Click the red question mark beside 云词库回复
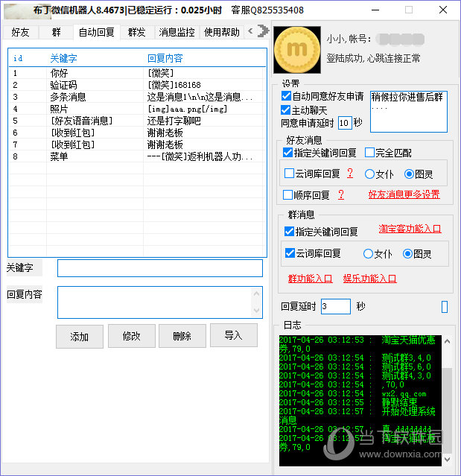 pyautogui.click(x=350, y=174)
